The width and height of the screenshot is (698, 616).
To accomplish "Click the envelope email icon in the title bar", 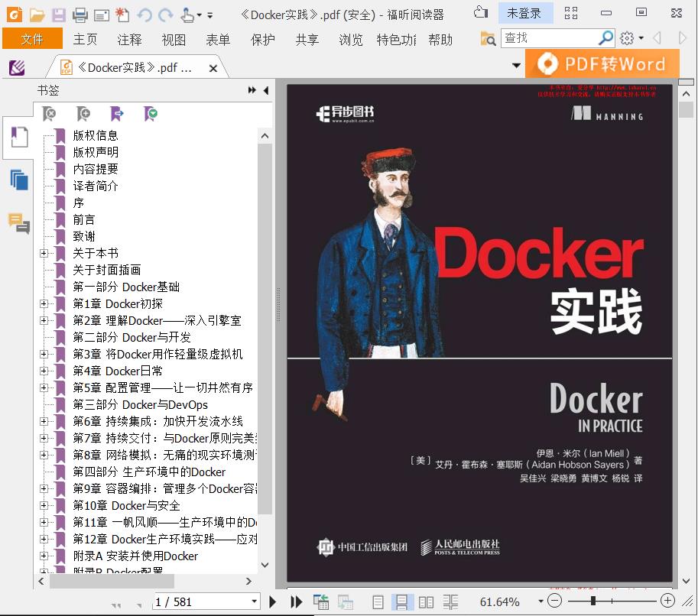I will 101,16.
